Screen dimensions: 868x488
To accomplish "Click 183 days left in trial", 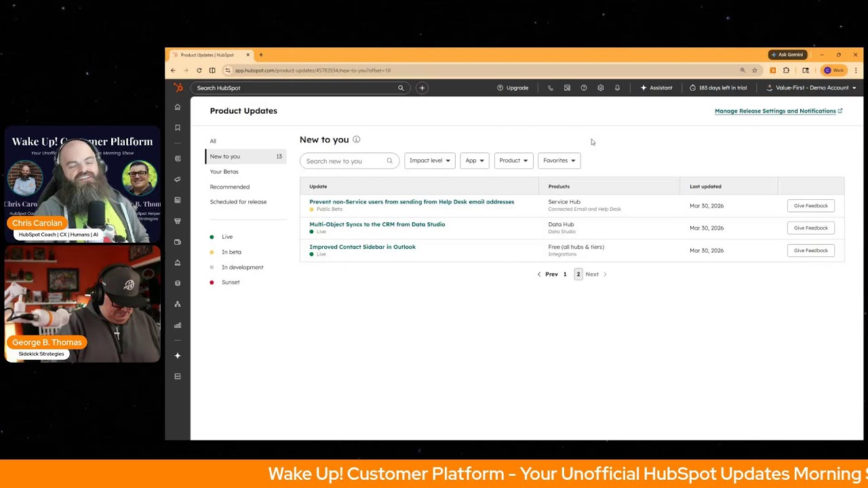I will click(x=718, y=87).
